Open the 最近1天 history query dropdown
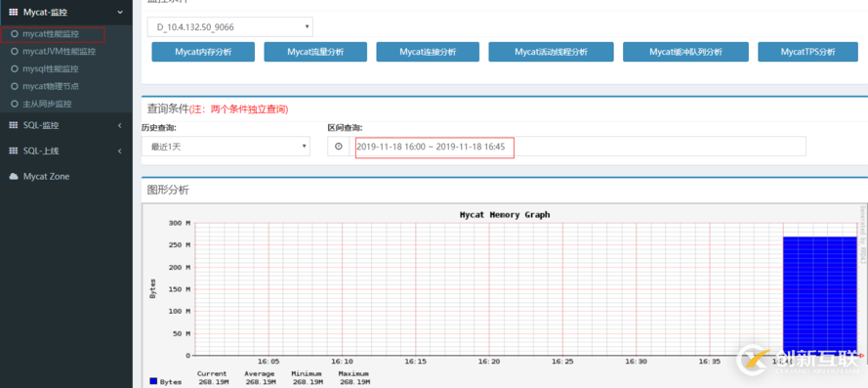868x388 pixels. click(x=226, y=147)
